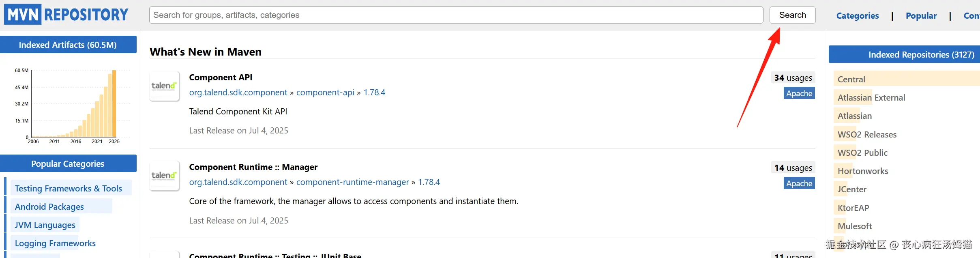
Task: Click the Talend logo beside Component Runtime Manager
Action: click(164, 176)
